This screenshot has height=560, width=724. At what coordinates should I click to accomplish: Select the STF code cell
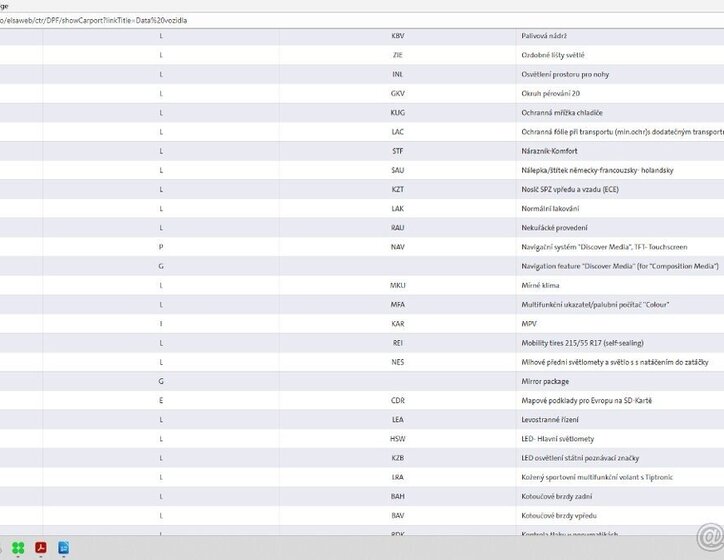point(398,151)
